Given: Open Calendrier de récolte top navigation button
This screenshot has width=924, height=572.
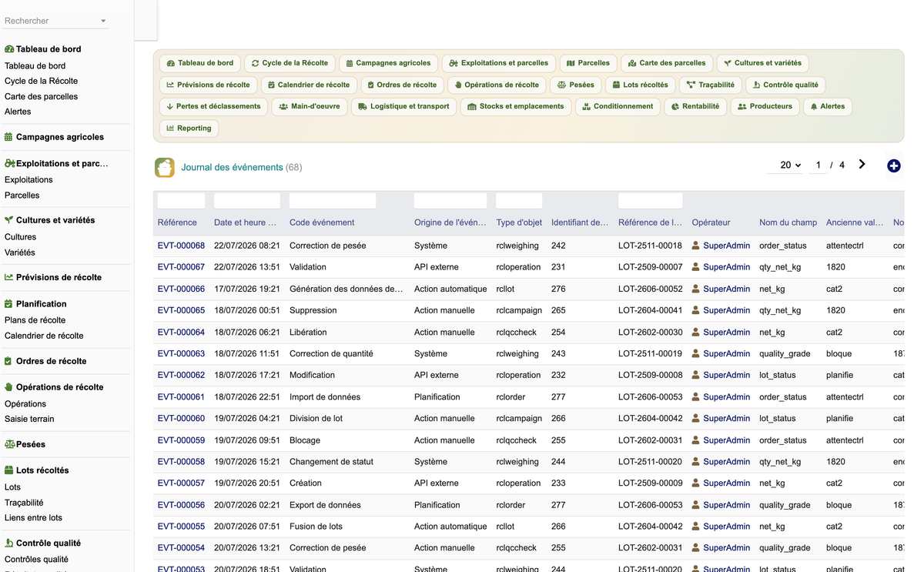Looking at the screenshot, I should coord(309,85).
